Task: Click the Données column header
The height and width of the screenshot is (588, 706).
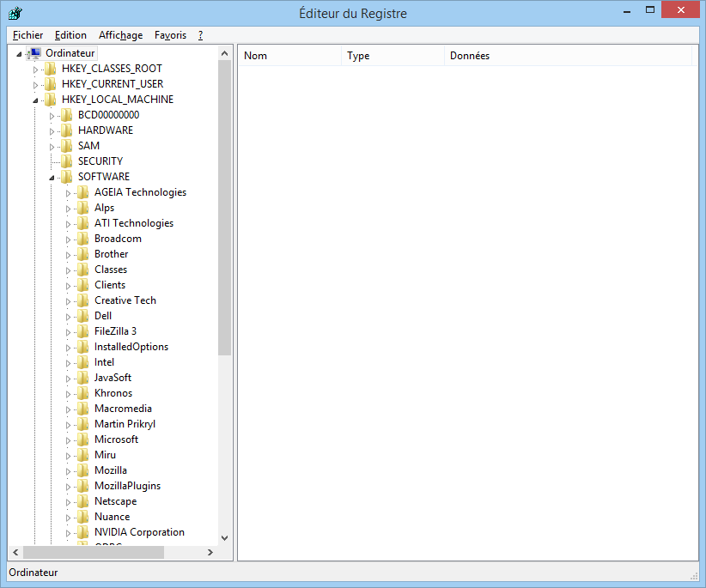Action: click(568, 55)
